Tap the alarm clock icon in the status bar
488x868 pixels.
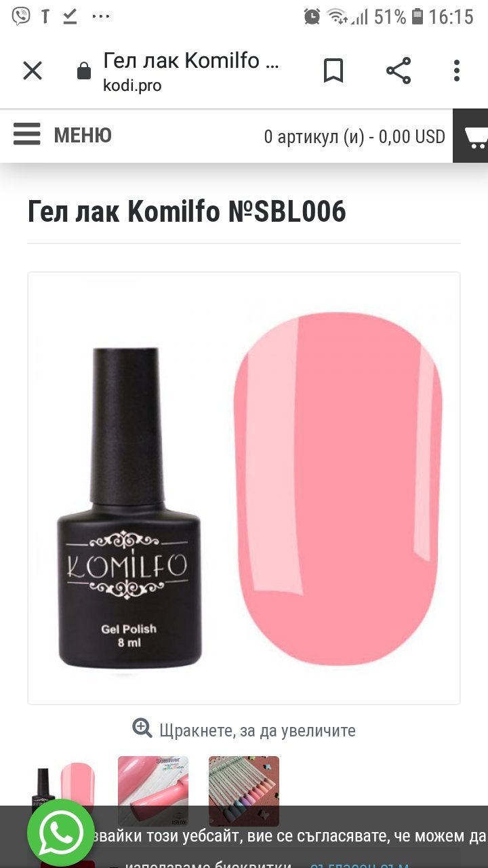(312, 16)
